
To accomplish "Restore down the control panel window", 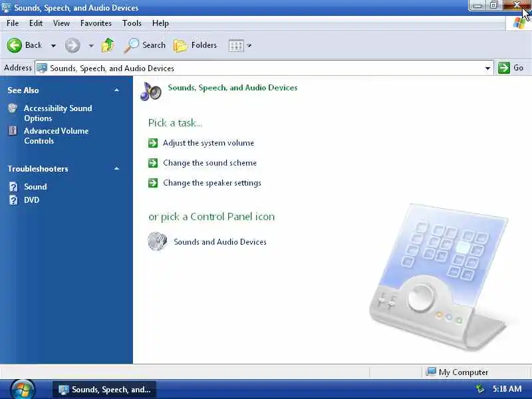I will (494, 5).
